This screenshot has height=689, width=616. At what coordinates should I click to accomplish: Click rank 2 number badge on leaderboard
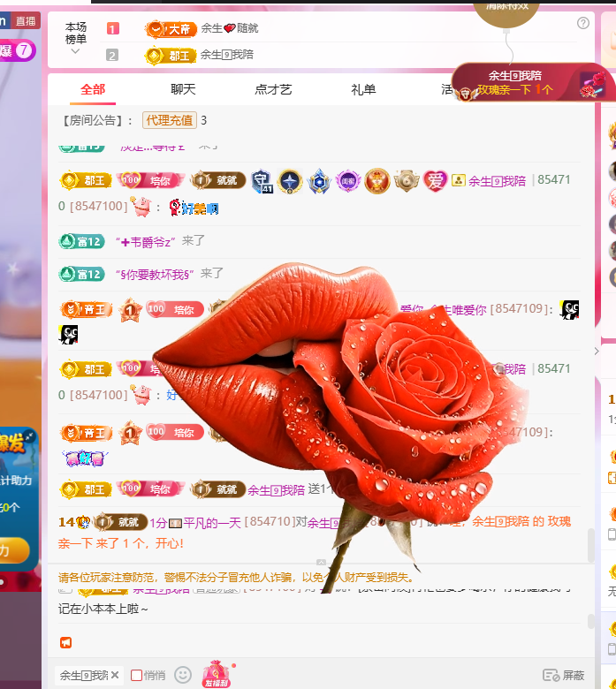112,56
